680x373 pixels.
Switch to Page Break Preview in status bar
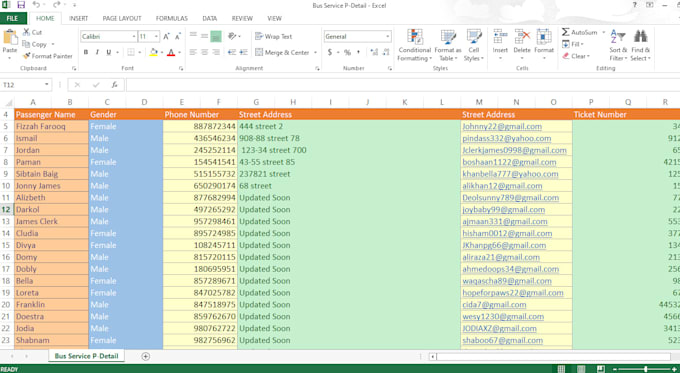pyautogui.click(x=601, y=369)
